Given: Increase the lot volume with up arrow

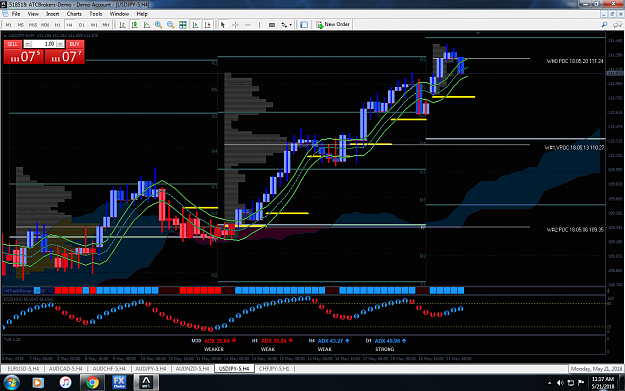Looking at the screenshot, I should (x=60, y=44).
